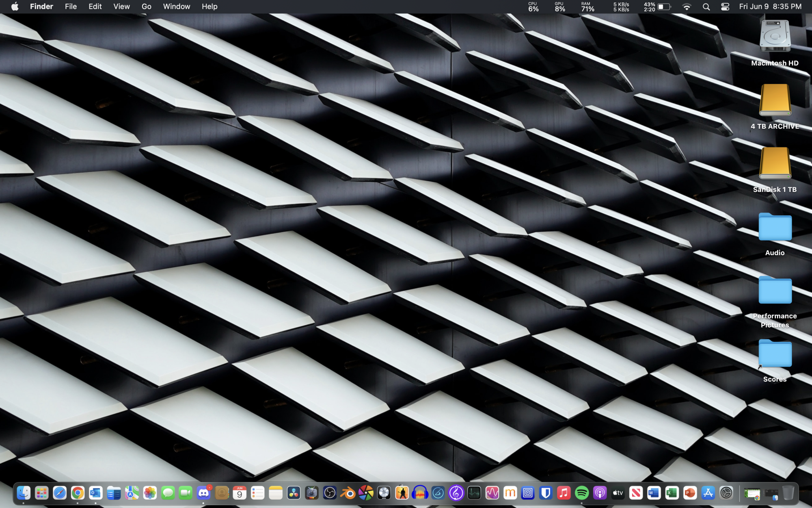Click the GPU 8% menu bar monitor
This screenshot has height=508, width=812.
click(x=560, y=7)
